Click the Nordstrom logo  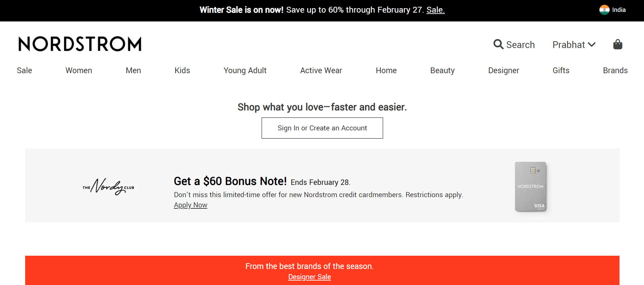[80, 44]
